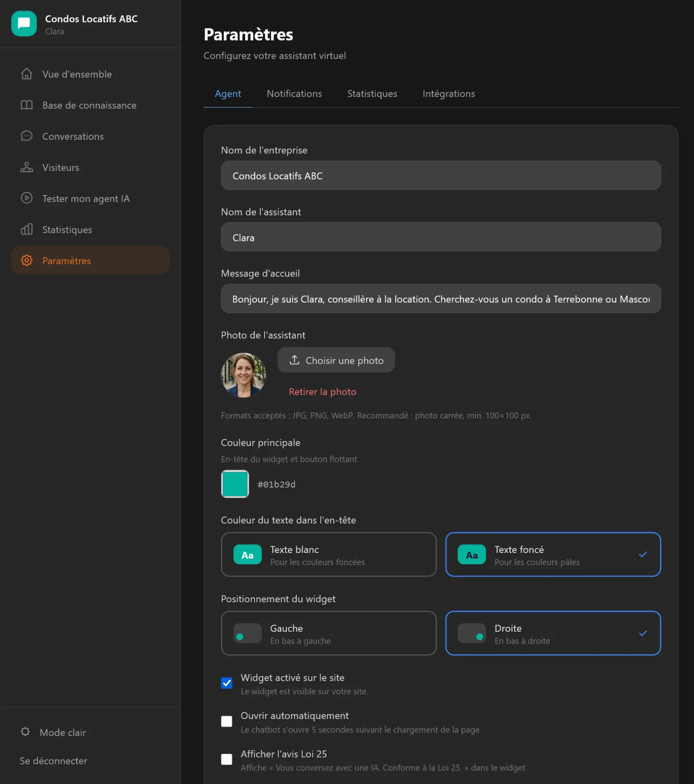Click the Paramètres gear icon

pos(27,261)
